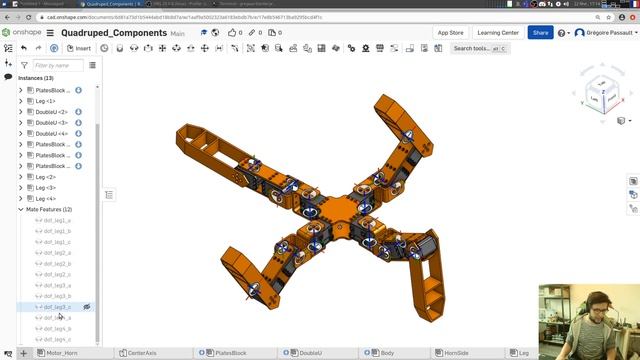The width and height of the screenshot is (640, 360).
Task: Click the browser back arrow
Action: tap(7, 17)
